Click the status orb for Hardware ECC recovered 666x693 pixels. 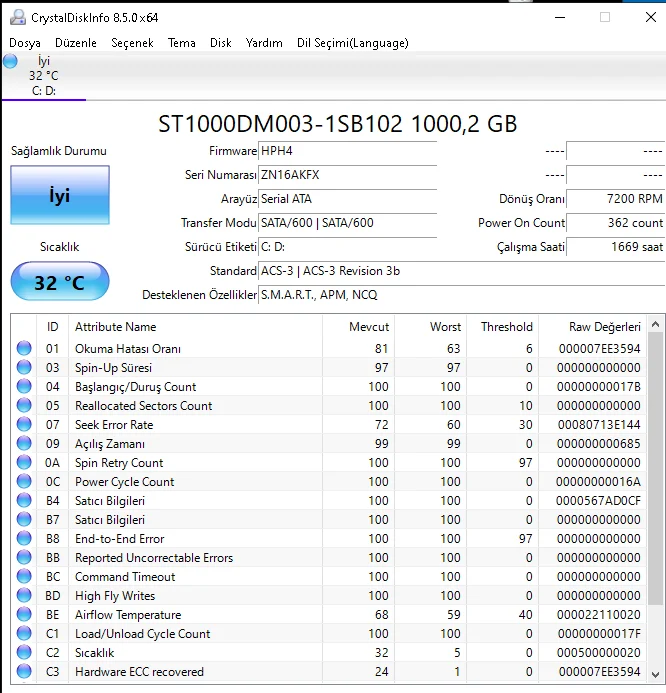tap(24, 672)
